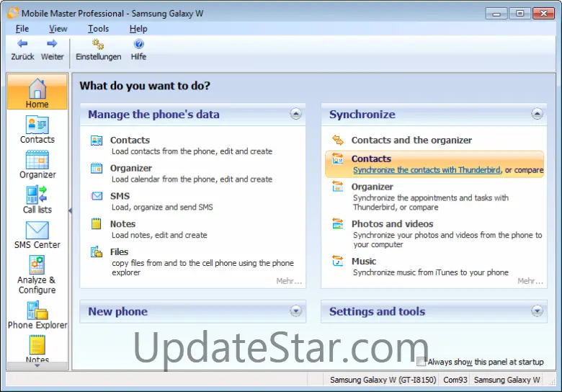Open Contacts in the left sidebar
Image resolution: width=562 pixels, height=392 pixels.
pos(37,130)
